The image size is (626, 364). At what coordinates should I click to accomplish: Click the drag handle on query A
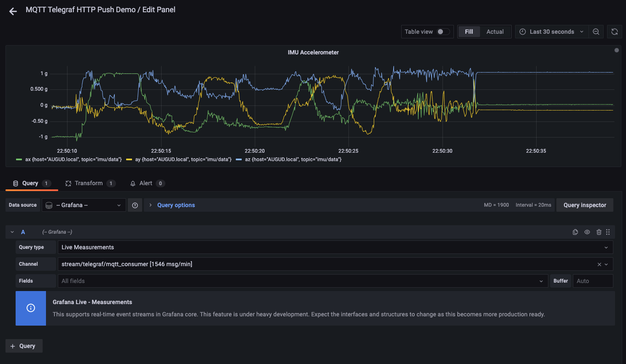(x=608, y=232)
